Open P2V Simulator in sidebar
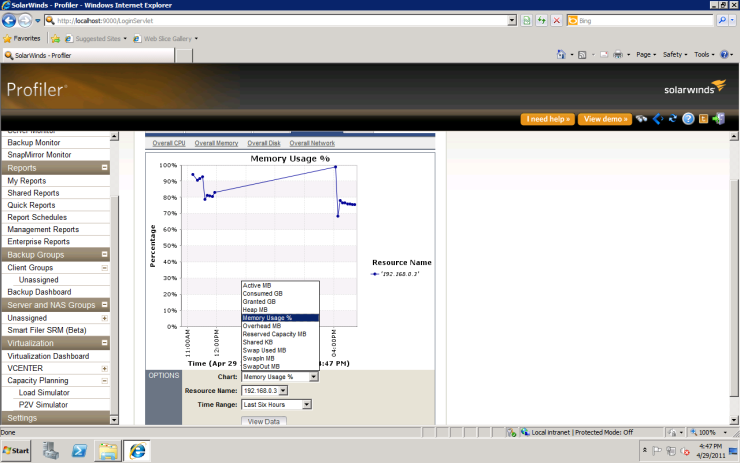 point(43,405)
